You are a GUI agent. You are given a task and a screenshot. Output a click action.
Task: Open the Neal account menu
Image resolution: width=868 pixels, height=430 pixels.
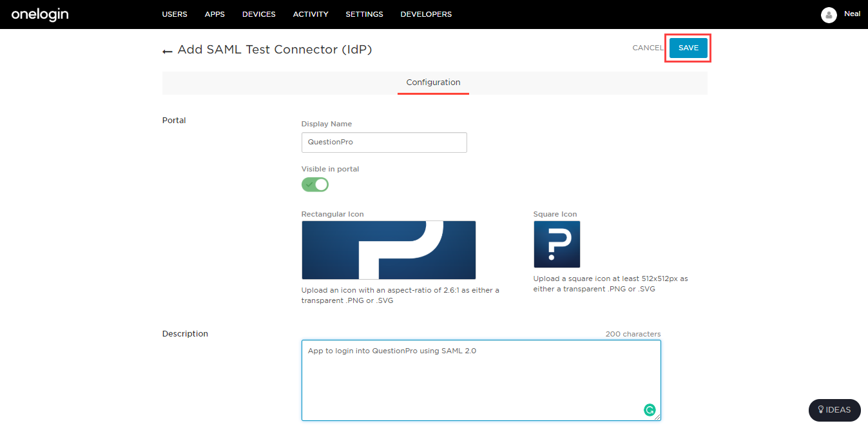click(x=852, y=14)
